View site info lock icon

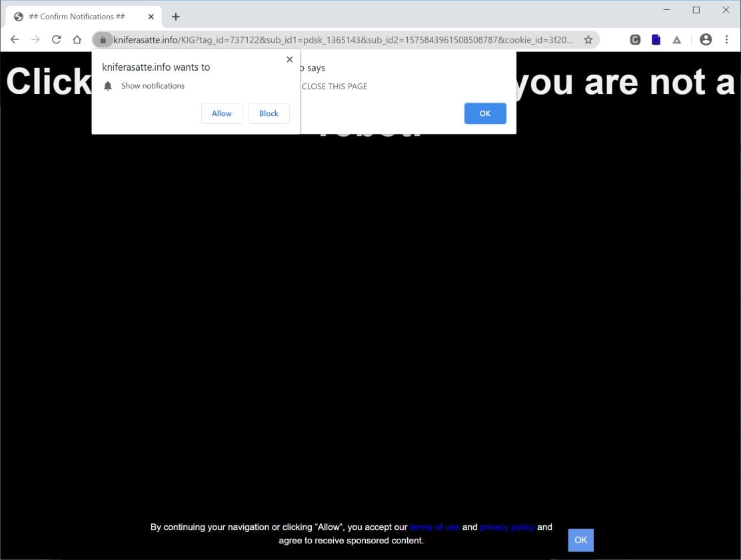pyautogui.click(x=103, y=40)
